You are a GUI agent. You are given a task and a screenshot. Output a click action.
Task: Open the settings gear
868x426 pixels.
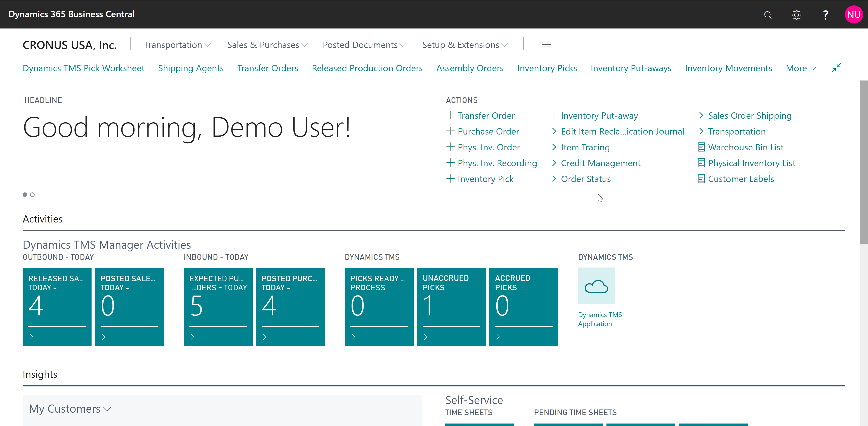click(x=796, y=15)
